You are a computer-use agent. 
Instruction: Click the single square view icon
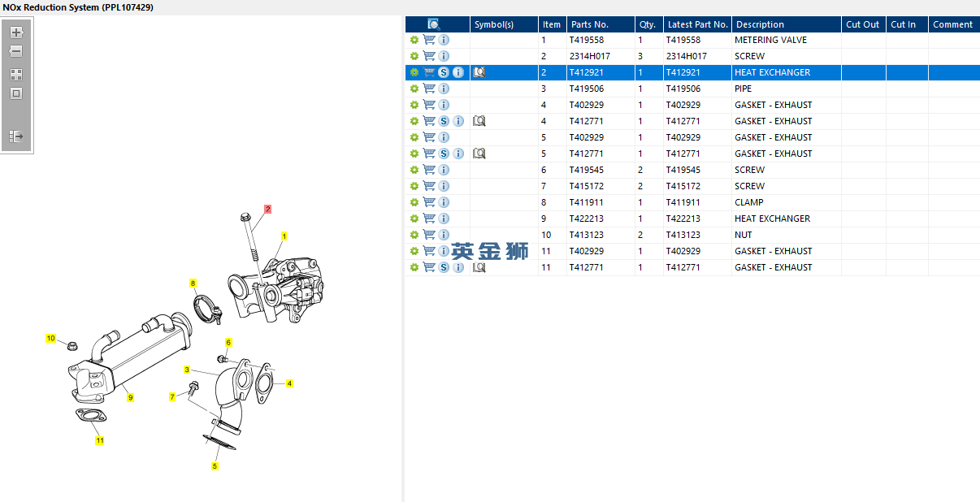pyautogui.click(x=16, y=93)
